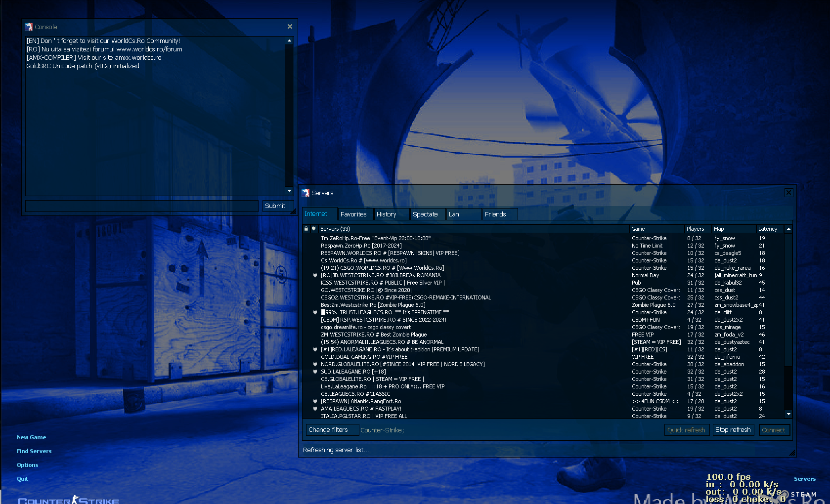Click server list scroll-up arrow
This screenshot has height=504, width=830.
pyautogui.click(x=788, y=229)
